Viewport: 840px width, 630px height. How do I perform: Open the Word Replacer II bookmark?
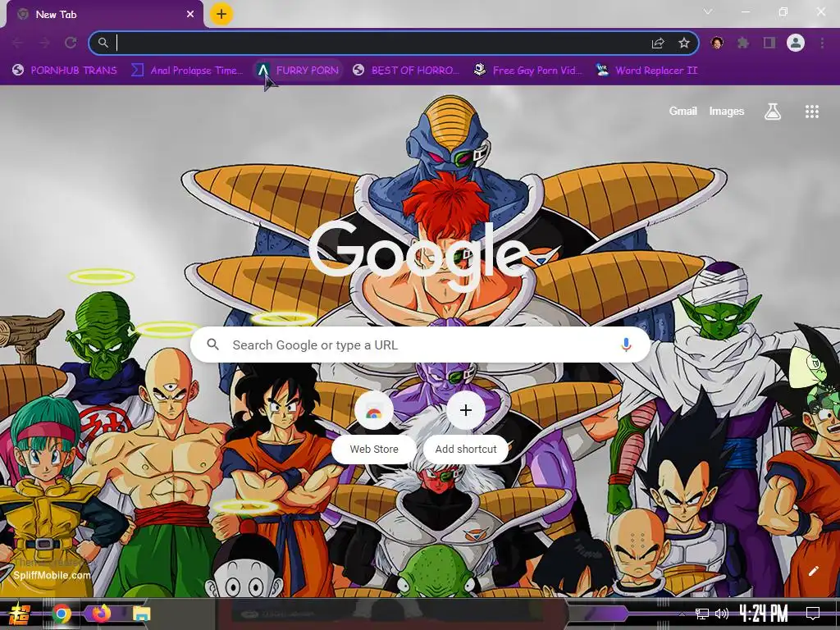tap(647, 71)
